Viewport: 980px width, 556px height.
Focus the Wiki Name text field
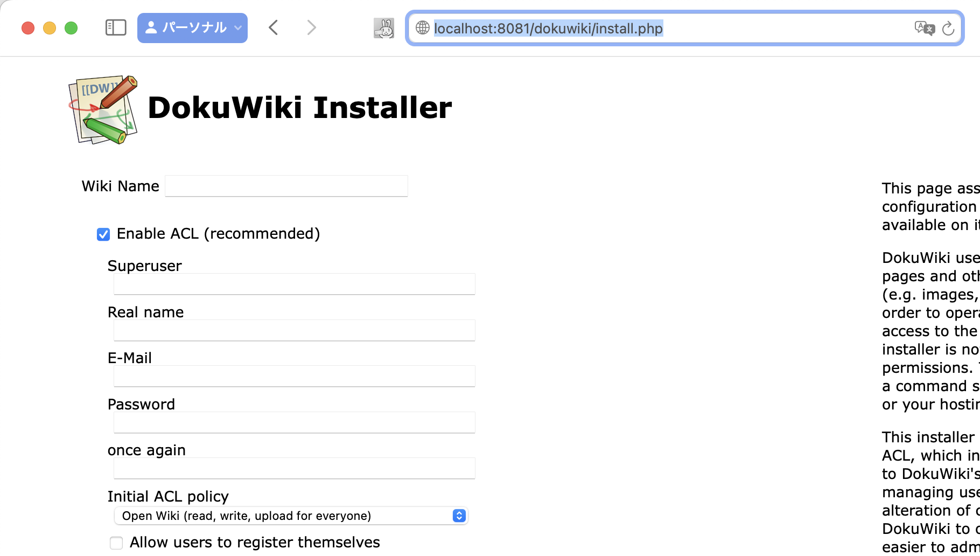[286, 186]
